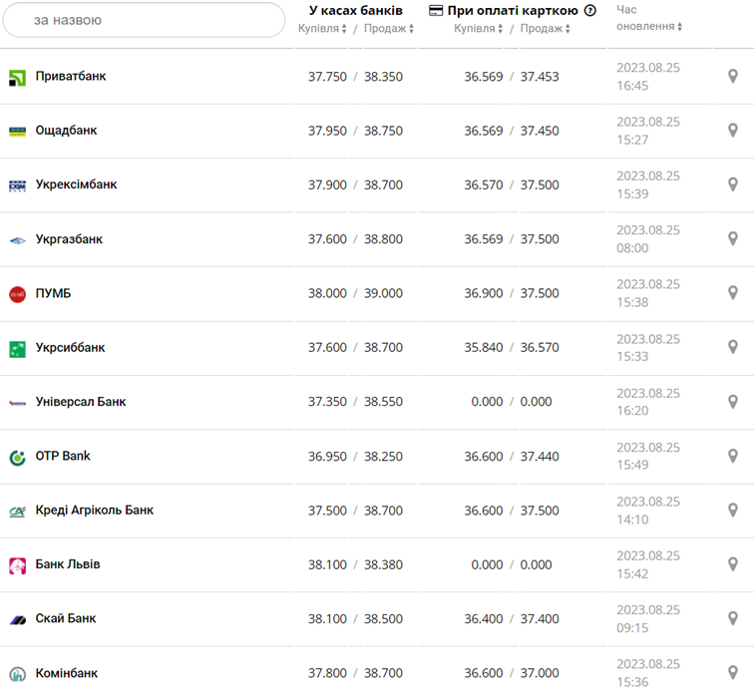This screenshot has height=700, width=754.
Task: Click the search-by-name input field
Action: tap(144, 20)
